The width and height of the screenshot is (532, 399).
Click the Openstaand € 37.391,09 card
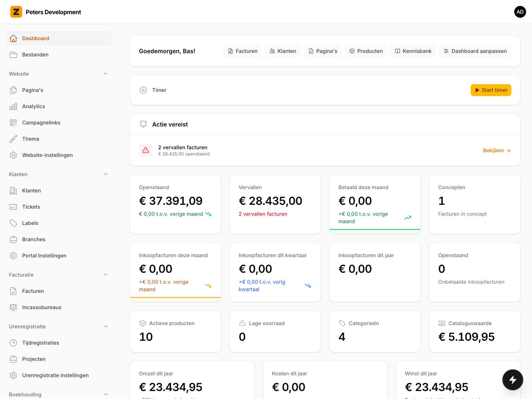176,204
